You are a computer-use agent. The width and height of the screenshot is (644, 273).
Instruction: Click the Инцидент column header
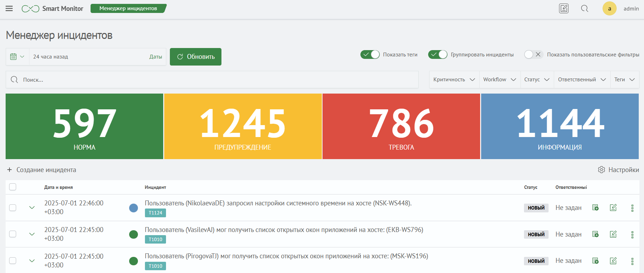[x=155, y=187]
